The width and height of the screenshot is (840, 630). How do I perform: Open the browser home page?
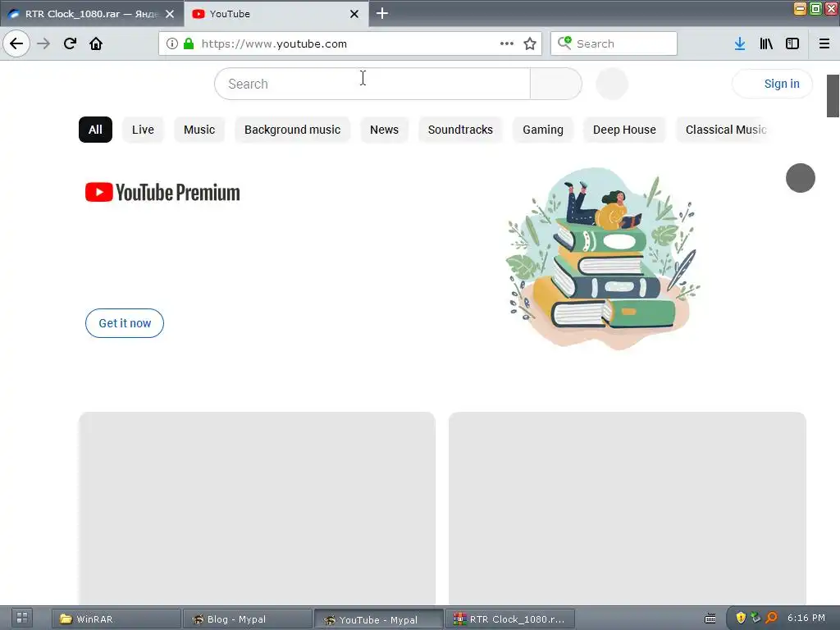pos(96,43)
